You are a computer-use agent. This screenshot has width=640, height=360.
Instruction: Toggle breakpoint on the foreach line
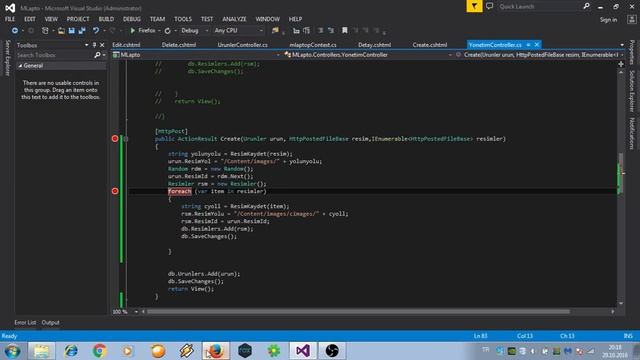click(115, 191)
